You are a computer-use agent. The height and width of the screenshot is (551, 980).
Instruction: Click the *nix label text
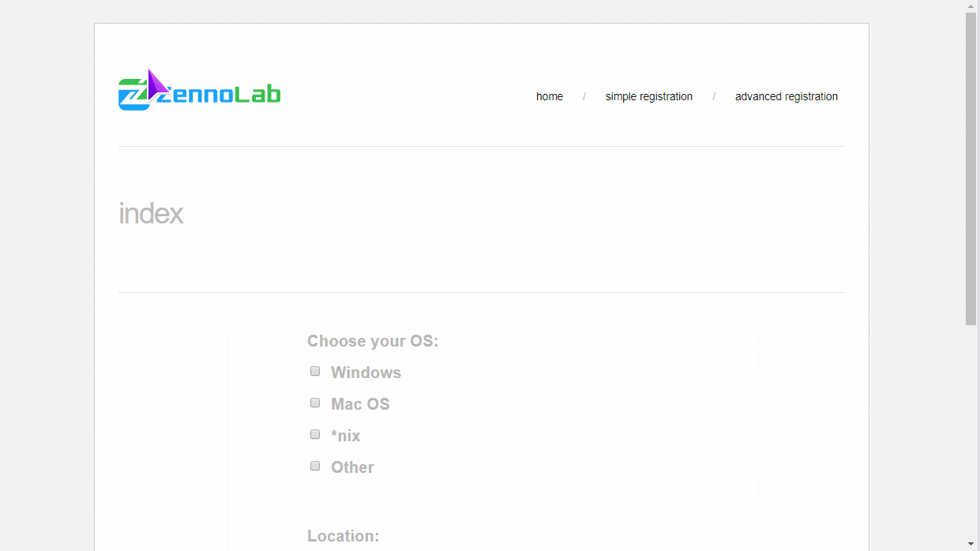point(345,435)
